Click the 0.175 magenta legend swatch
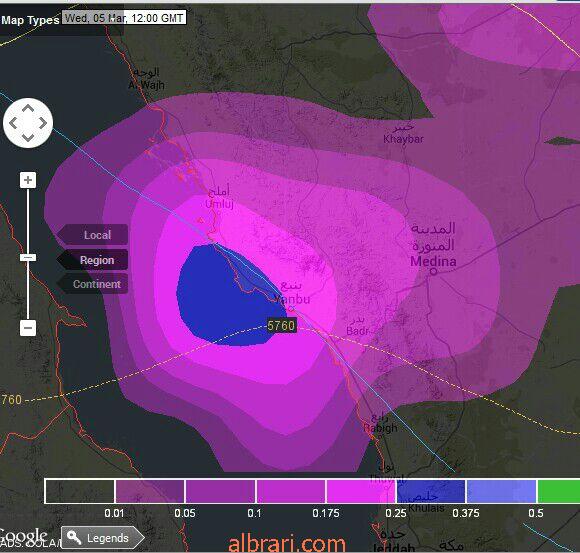The image size is (580, 553). 361,491
